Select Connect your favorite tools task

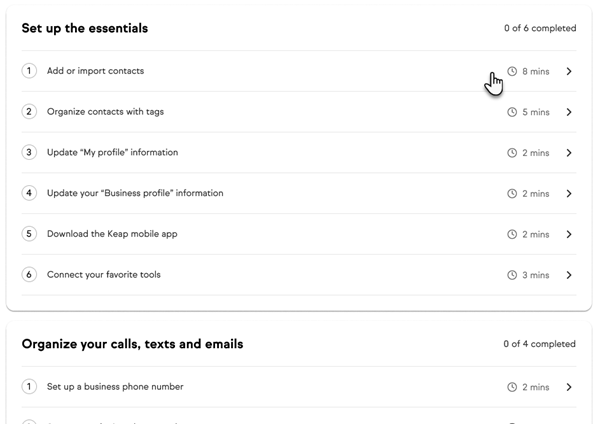coord(103,275)
